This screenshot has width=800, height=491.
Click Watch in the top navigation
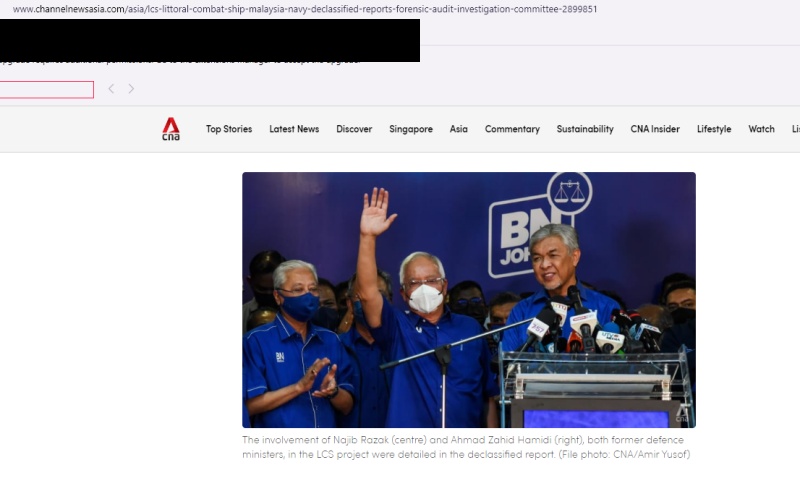tap(761, 129)
